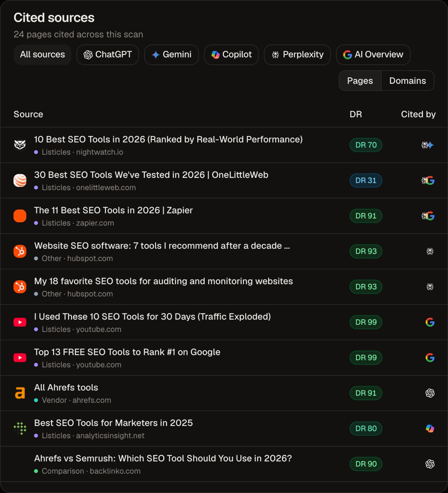The image size is (448, 493).
Task: Filter cited sources by Gemini
Action: (171, 55)
